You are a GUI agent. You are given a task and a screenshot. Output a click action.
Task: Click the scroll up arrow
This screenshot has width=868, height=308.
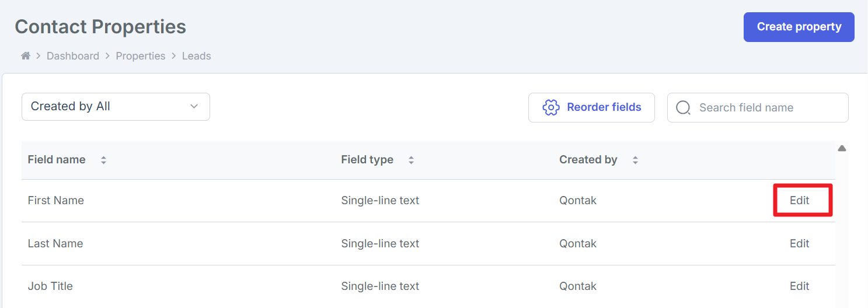tap(842, 149)
